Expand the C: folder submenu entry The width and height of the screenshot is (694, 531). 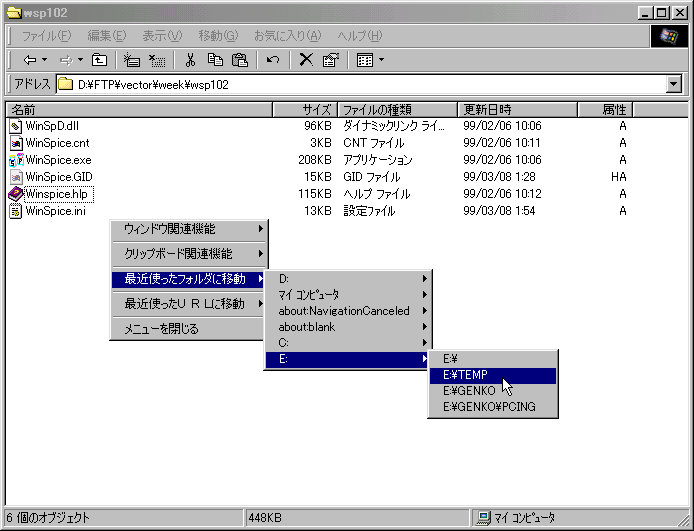348,343
